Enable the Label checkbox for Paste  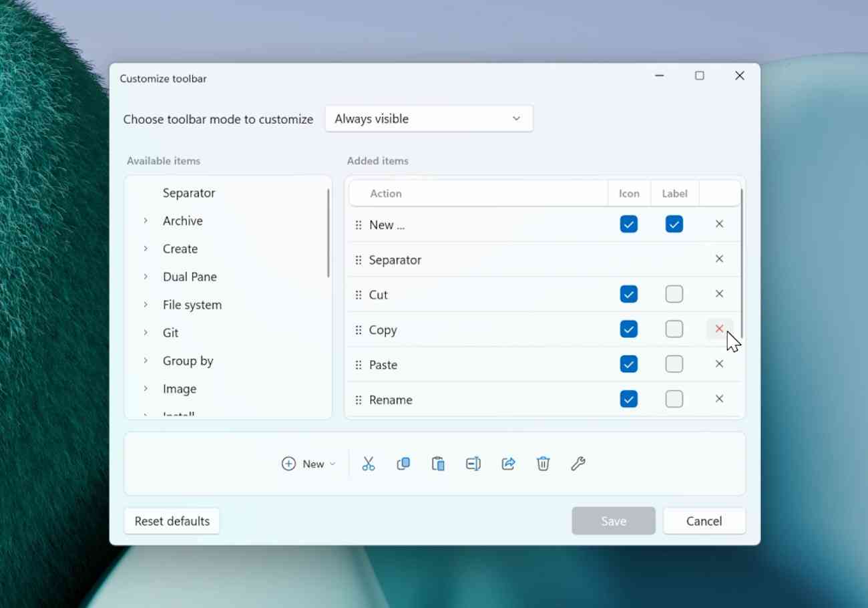[x=674, y=364]
